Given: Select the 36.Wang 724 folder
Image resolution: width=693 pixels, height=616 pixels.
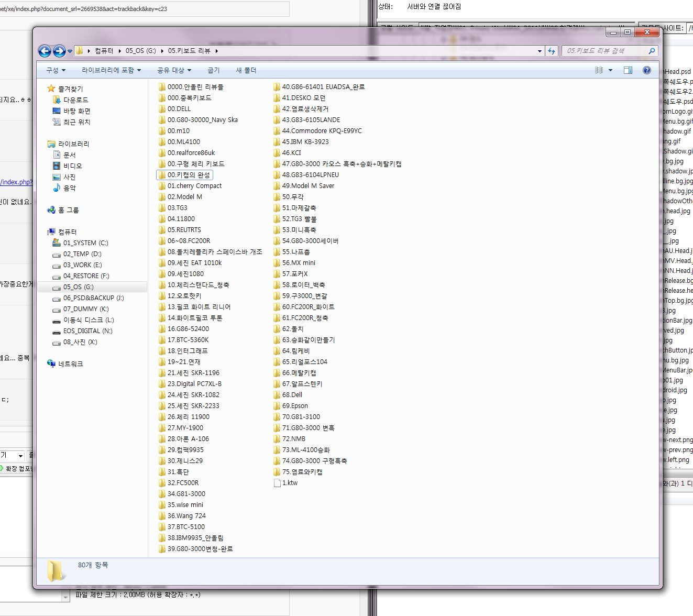Looking at the screenshot, I should pyautogui.click(x=182, y=516).
